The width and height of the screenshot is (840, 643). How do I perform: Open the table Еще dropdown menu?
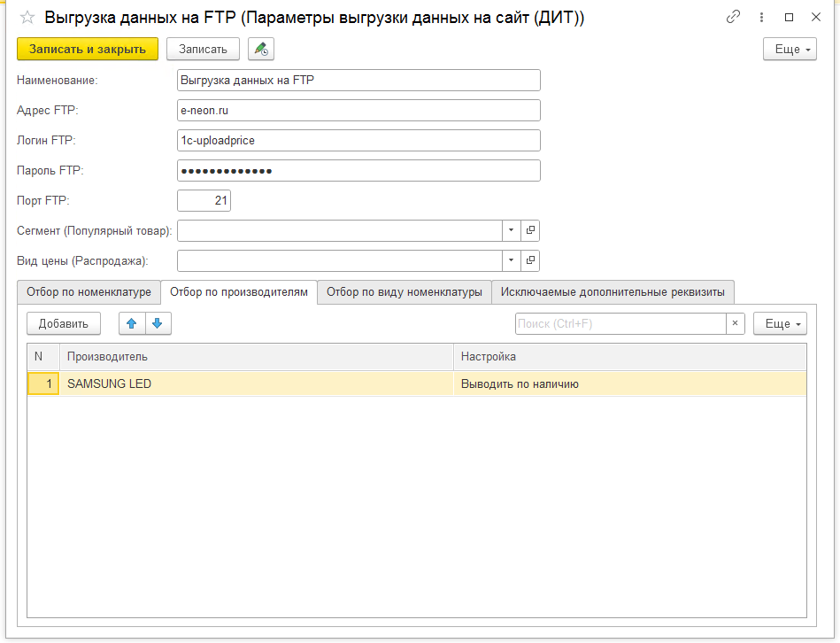click(779, 323)
